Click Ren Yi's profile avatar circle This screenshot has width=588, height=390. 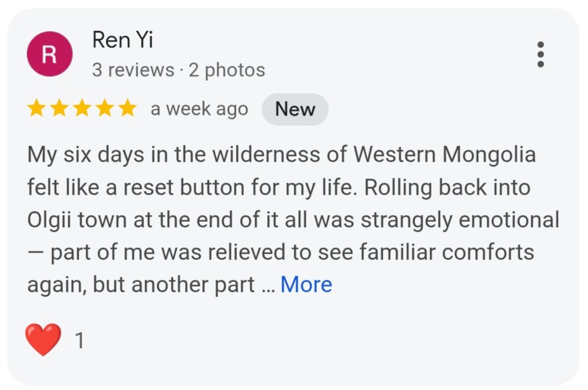coord(49,53)
